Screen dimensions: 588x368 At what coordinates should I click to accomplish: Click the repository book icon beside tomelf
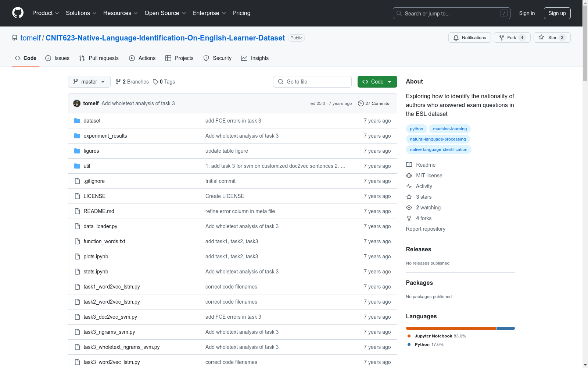tap(15, 38)
